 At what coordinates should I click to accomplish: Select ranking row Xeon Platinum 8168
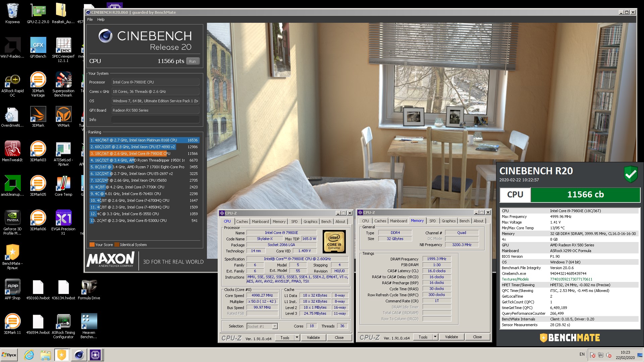[144, 140]
